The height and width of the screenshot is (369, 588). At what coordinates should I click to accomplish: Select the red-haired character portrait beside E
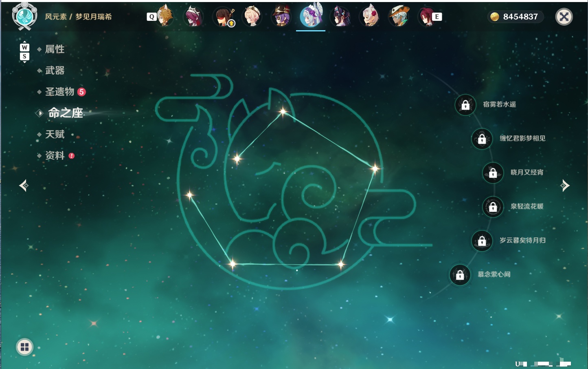(x=426, y=17)
